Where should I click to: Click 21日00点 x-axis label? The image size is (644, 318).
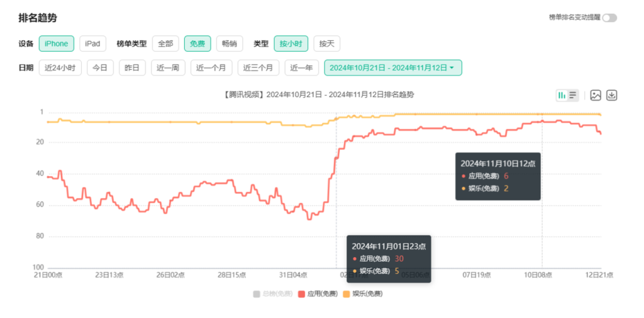point(48,275)
